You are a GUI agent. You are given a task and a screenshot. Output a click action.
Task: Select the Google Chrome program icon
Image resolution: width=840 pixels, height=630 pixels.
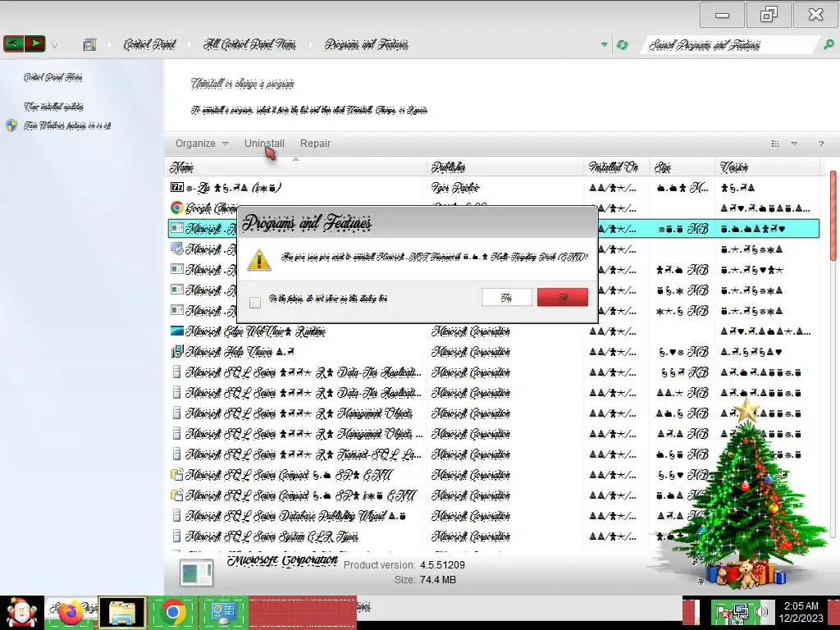tap(177, 208)
